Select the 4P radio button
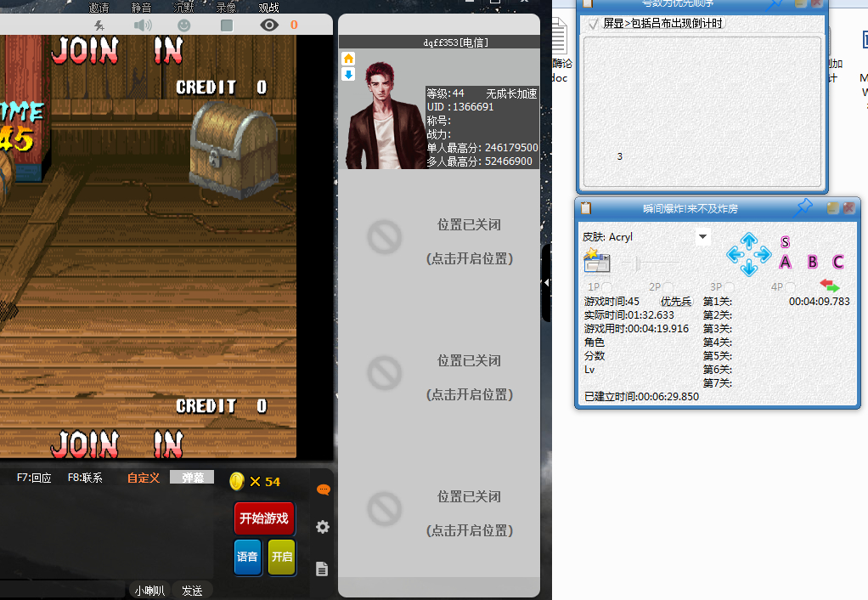This screenshot has height=600, width=868. 790,287
